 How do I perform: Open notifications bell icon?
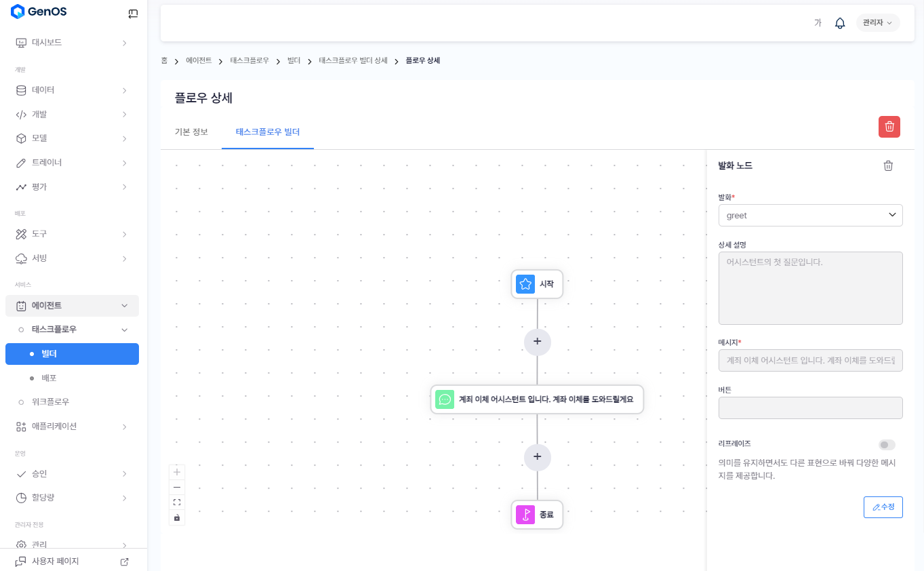point(839,23)
